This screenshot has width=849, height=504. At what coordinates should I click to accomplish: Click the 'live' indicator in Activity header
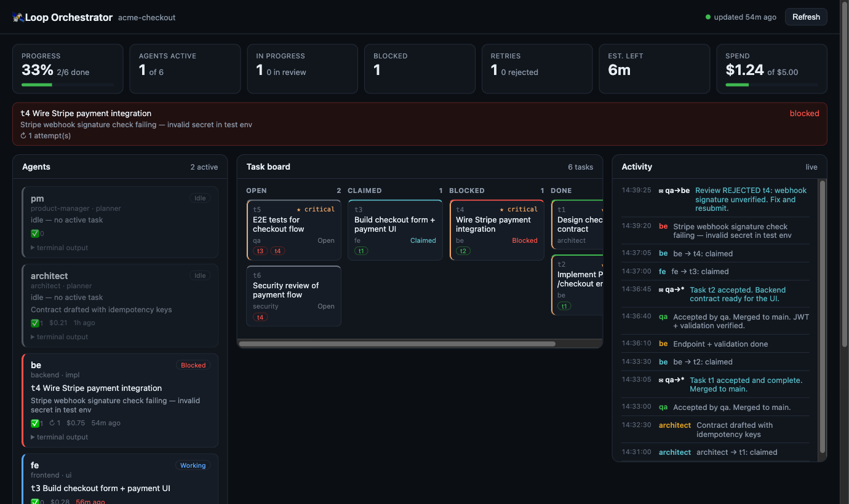coord(811,167)
